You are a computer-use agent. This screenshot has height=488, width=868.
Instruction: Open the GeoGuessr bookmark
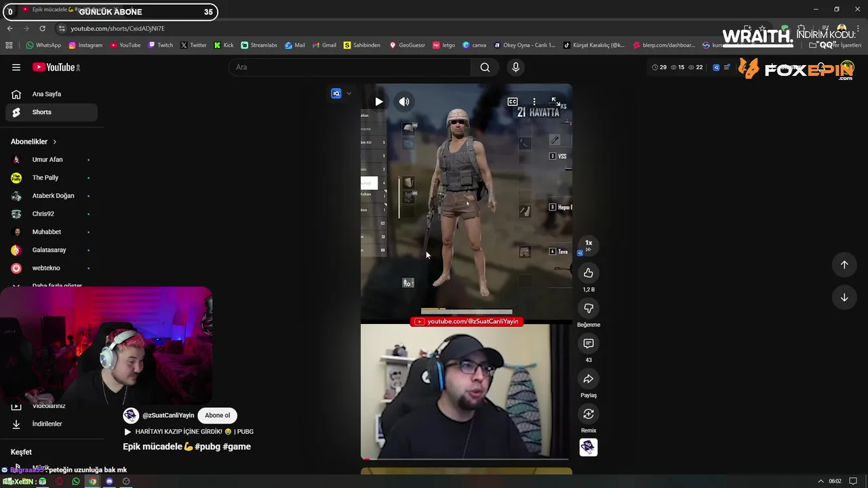(407, 45)
